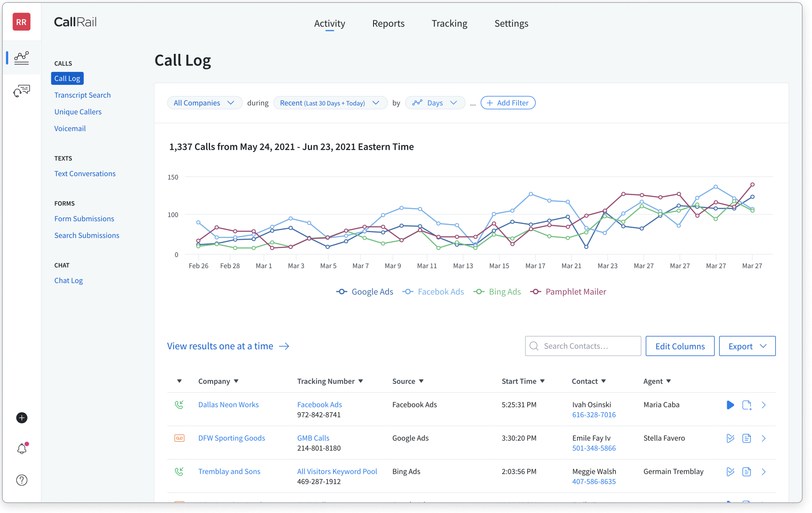Viewport: 812px width, 513px height.
Task: Switch to the Reports tab
Action: [x=388, y=24]
